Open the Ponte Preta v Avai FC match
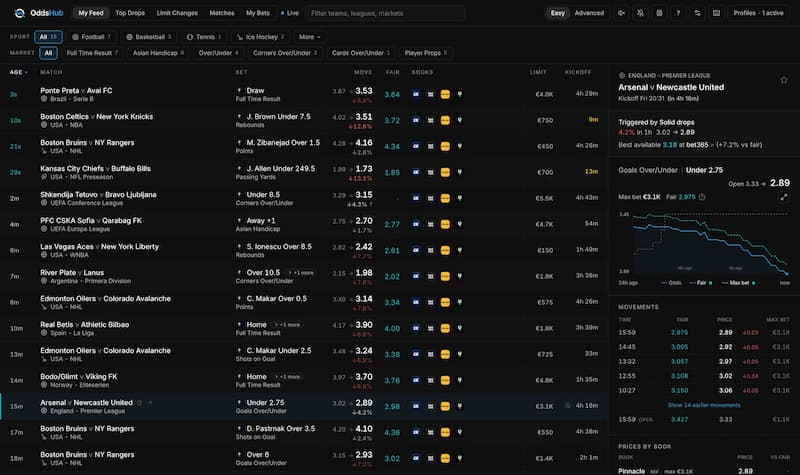800x475 pixels. click(76, 90)
